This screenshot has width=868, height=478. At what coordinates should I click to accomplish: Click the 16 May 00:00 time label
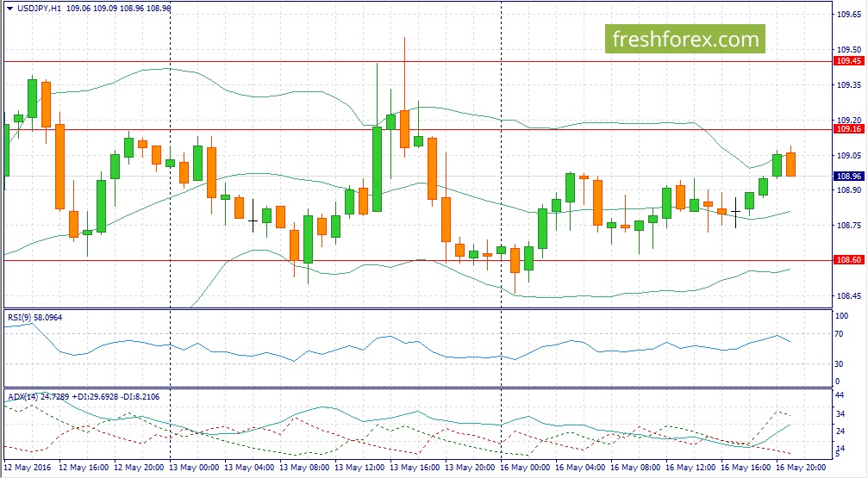(525, 469)
